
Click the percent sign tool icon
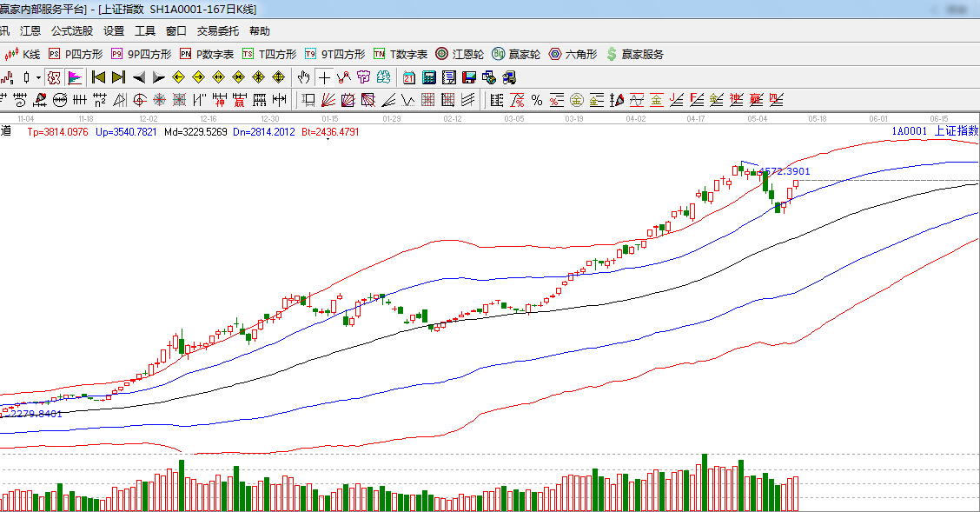pos(537,99)
